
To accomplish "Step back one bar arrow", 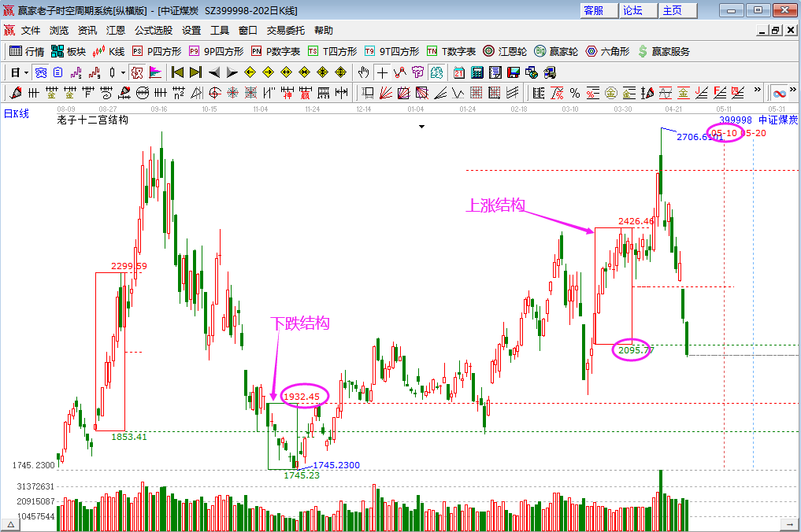I will [214, 73].
